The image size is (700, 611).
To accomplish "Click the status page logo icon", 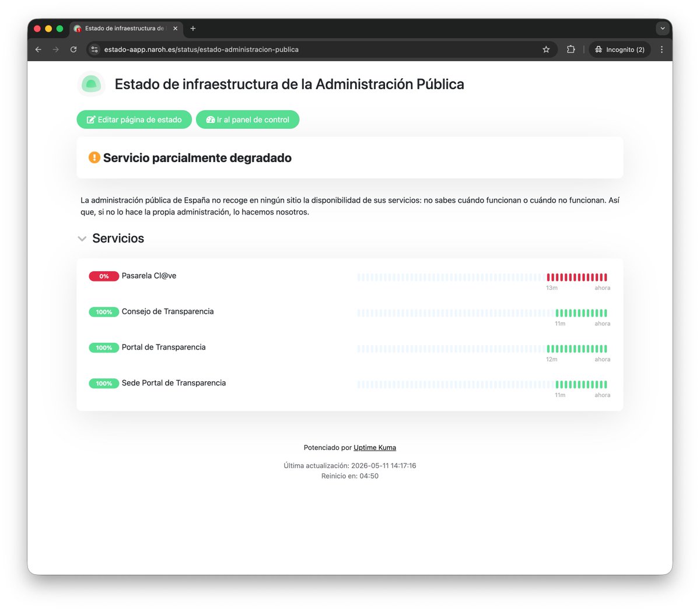I will (91, 84).
